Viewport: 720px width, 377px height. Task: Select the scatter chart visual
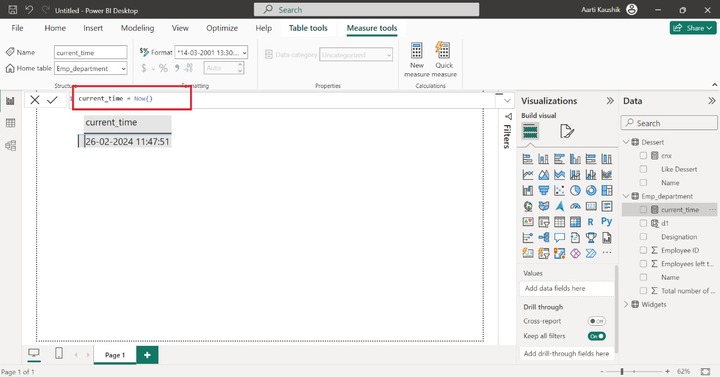click(559, 190)
